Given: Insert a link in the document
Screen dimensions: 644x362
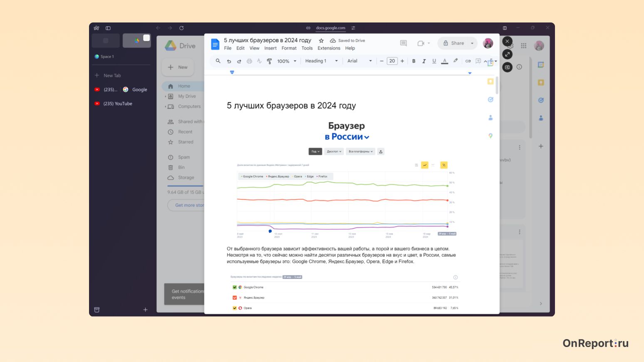Looking at the screenshot, I should (x=468, y=61).
